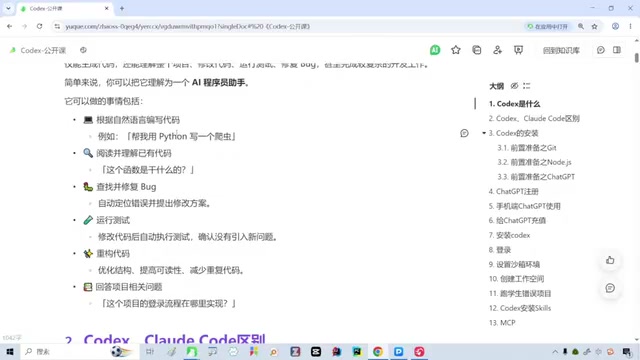The height and width of the screenshot is (360, 640).
Task: Open the browser profile icon
Action: [x=615, y=26]
